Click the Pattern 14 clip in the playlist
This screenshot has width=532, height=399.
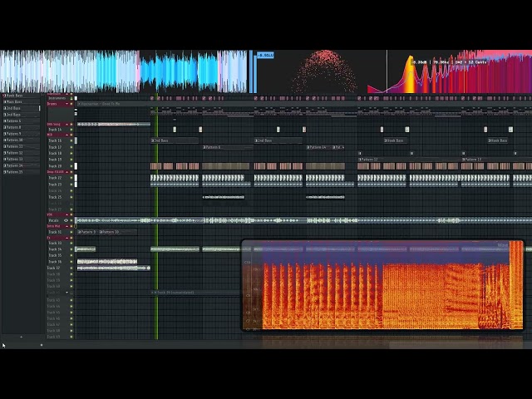pyautogui.click(x=318, y=147)
